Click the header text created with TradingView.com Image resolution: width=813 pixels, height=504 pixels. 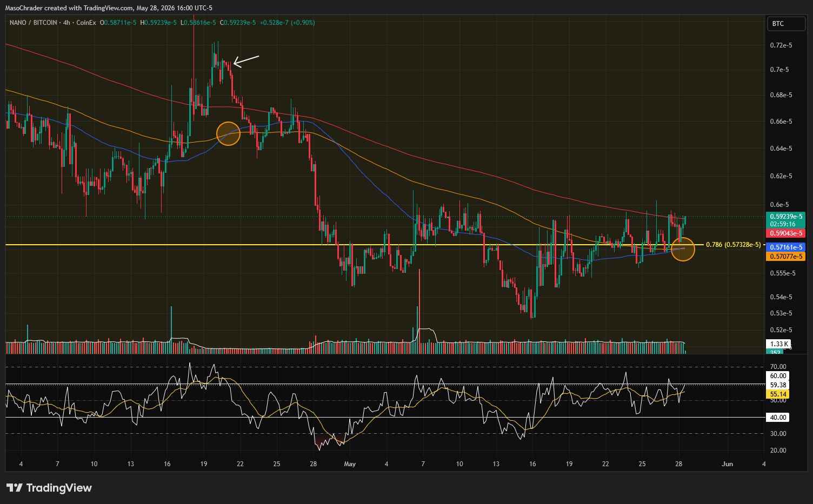(x=89, y=8)
